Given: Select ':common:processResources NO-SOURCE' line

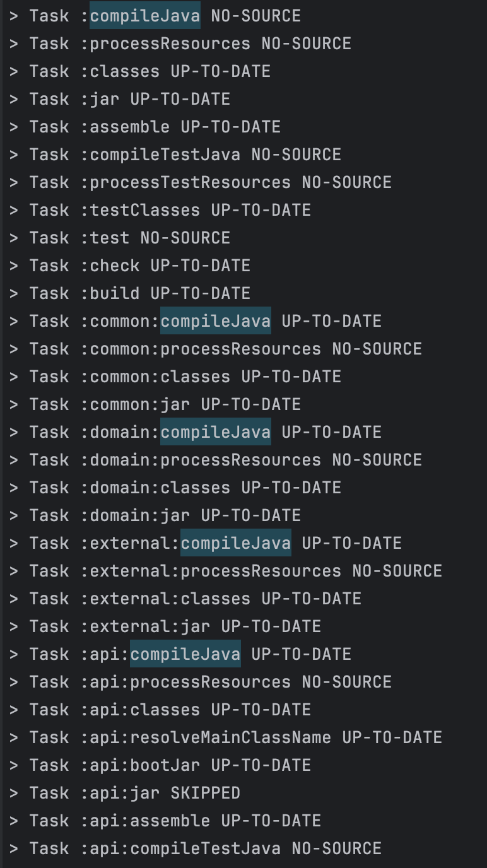Looking at the screenshot, I should pyautogui.click(x=216, y=349).
